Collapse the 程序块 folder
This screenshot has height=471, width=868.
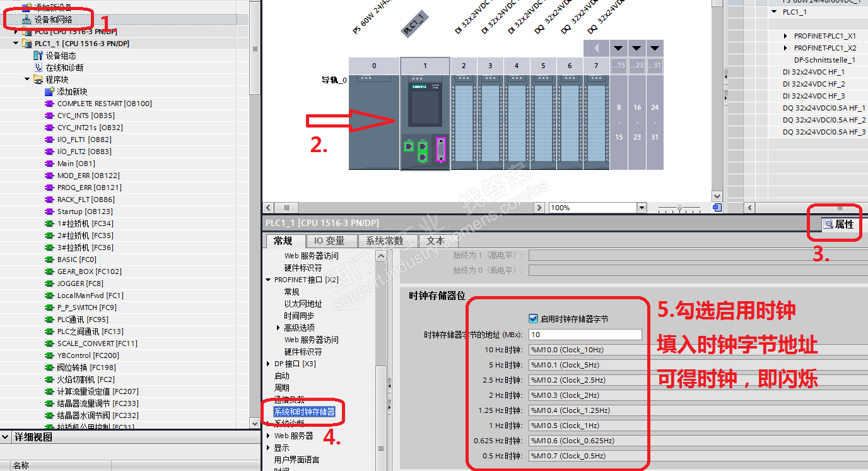pos(27,80)
